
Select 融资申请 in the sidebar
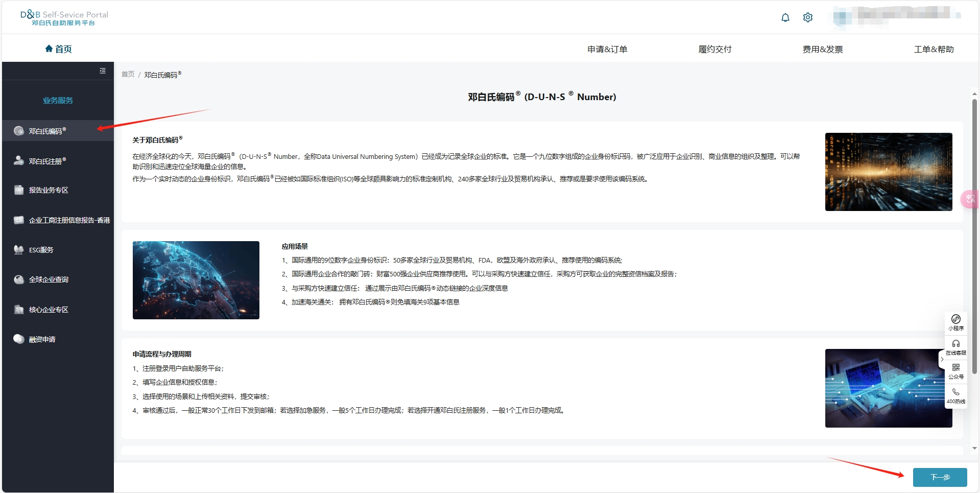[x=58, y=339]
